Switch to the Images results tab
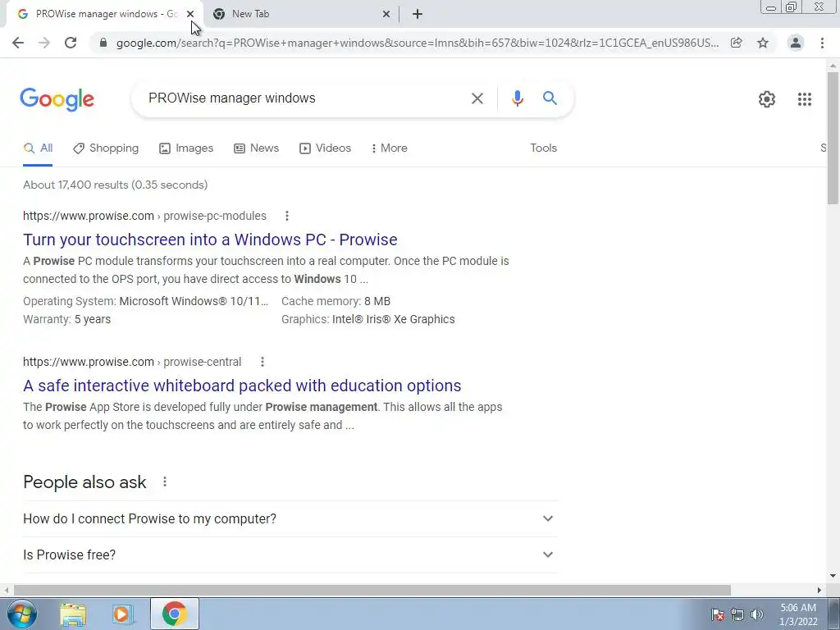 tap(186, 148)
